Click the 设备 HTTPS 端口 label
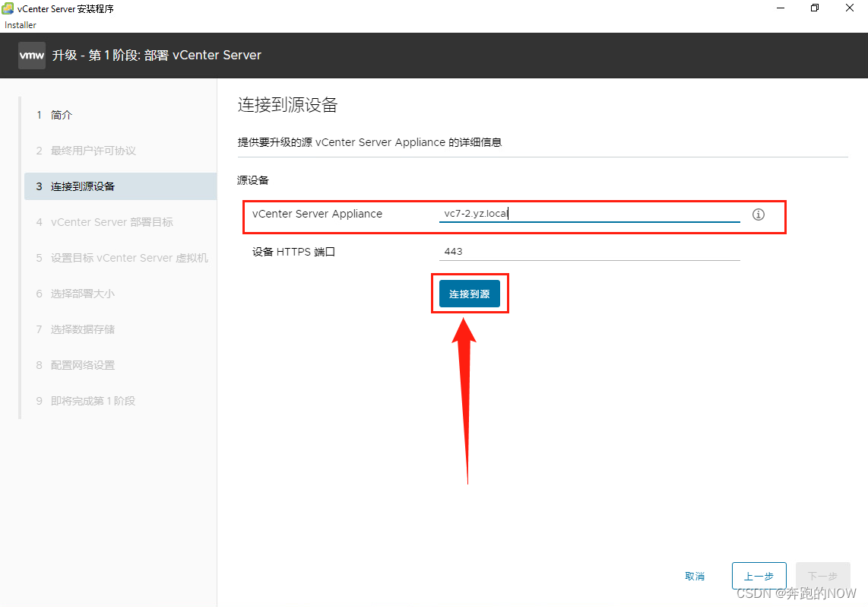868x607 pixels. coord(293,252)
